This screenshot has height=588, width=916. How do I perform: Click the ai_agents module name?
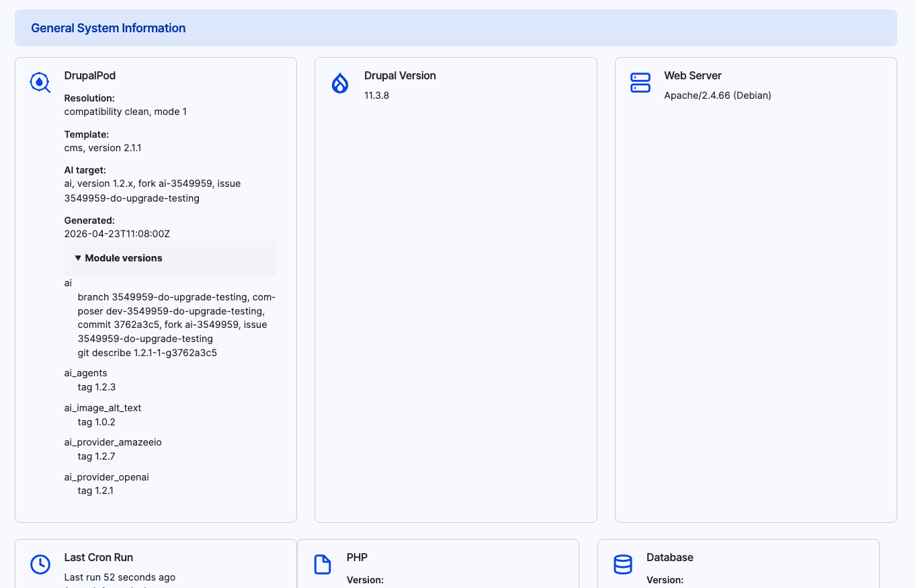pyautogui.click(x=86, y=373)
